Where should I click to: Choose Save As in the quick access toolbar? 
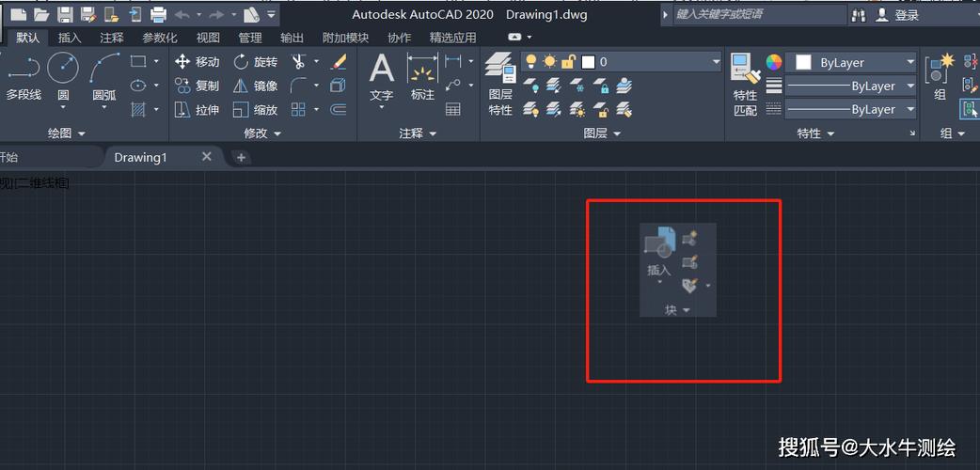coord(88,14)
